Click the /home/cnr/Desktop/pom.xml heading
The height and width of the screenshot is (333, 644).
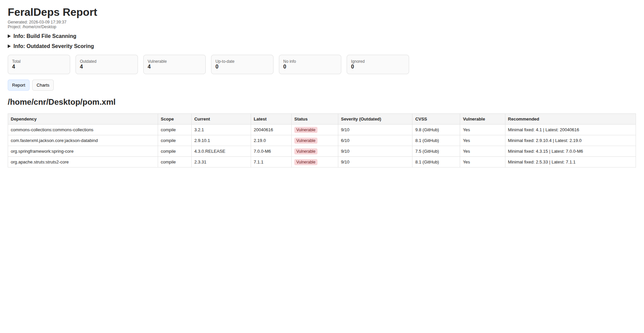coord(62,102)
